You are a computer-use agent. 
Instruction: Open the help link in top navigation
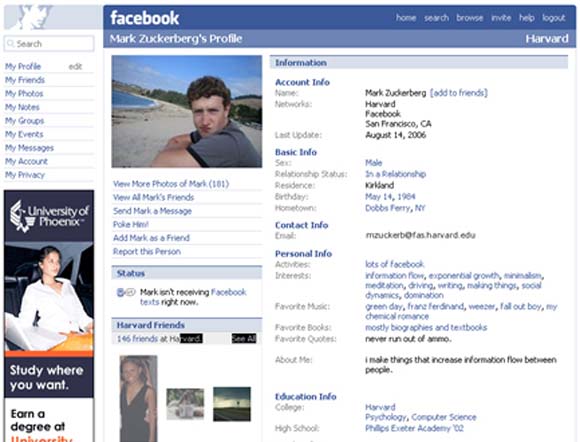point(526,18)
